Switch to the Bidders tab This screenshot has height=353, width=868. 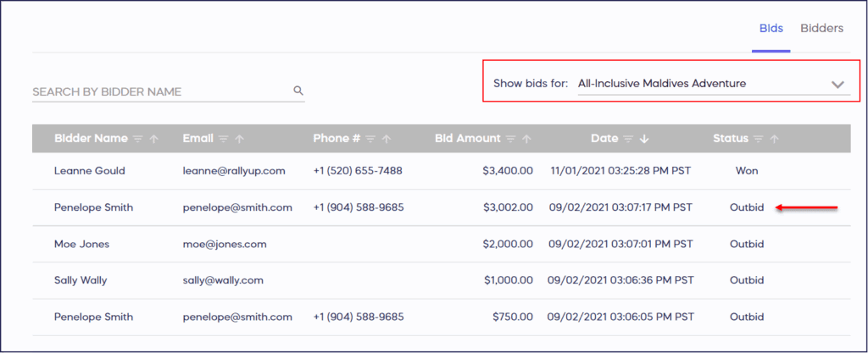821,28
